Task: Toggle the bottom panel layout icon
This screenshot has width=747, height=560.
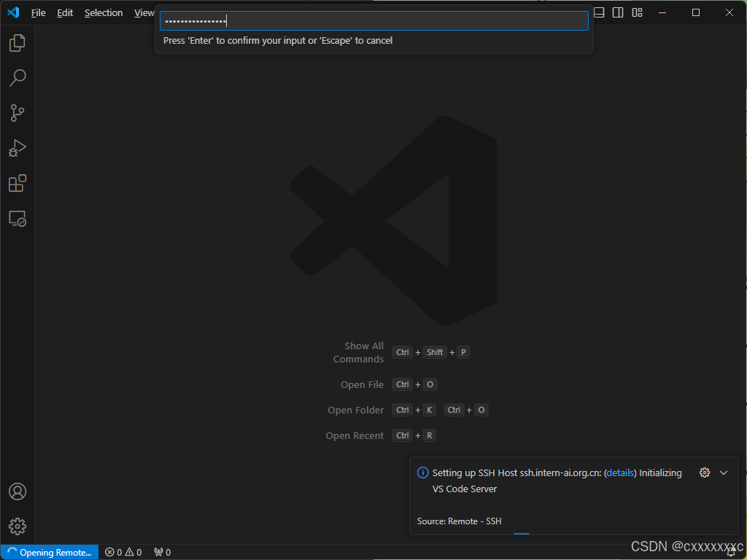Action: click(x=600, y=12)
